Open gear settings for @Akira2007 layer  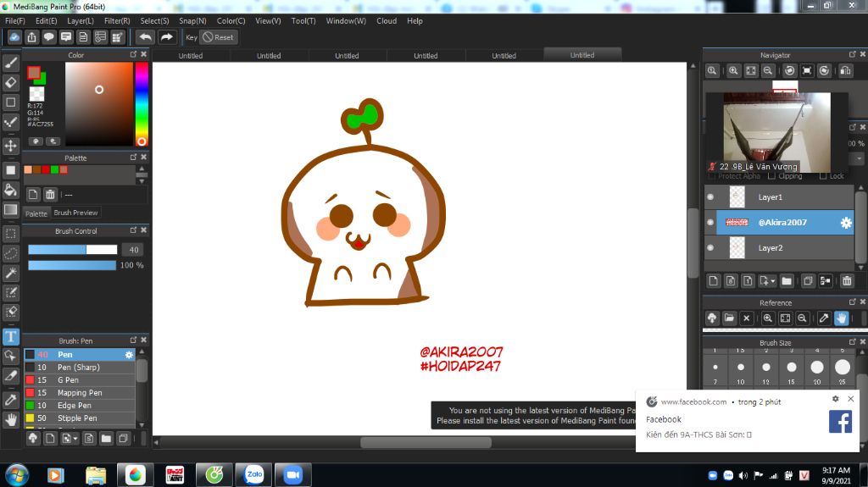pyautogui.click(x=846, y=223)
